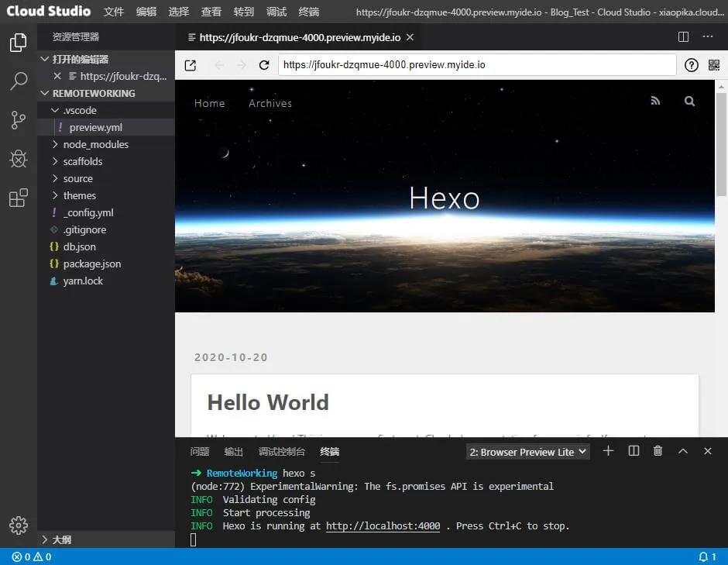Close the preview editor tab
The height and width of the screenshot is (565, 728).
point(410,37)
